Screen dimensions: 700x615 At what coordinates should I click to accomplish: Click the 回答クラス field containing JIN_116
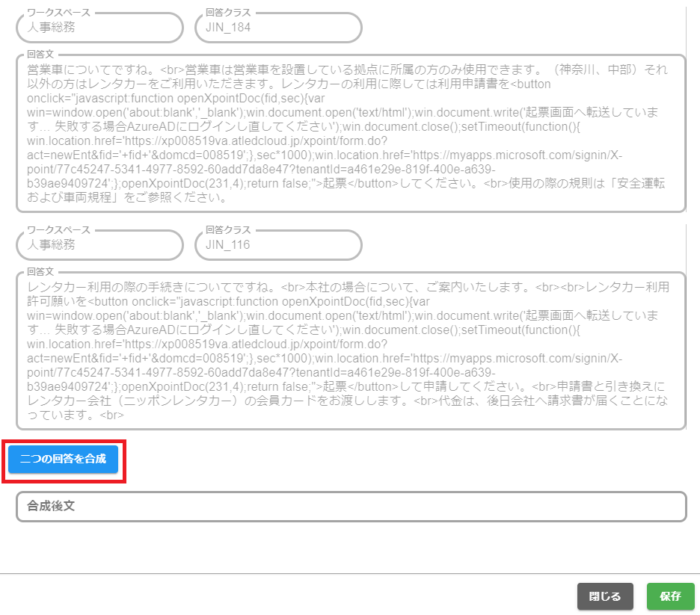(x=277, y=244)
